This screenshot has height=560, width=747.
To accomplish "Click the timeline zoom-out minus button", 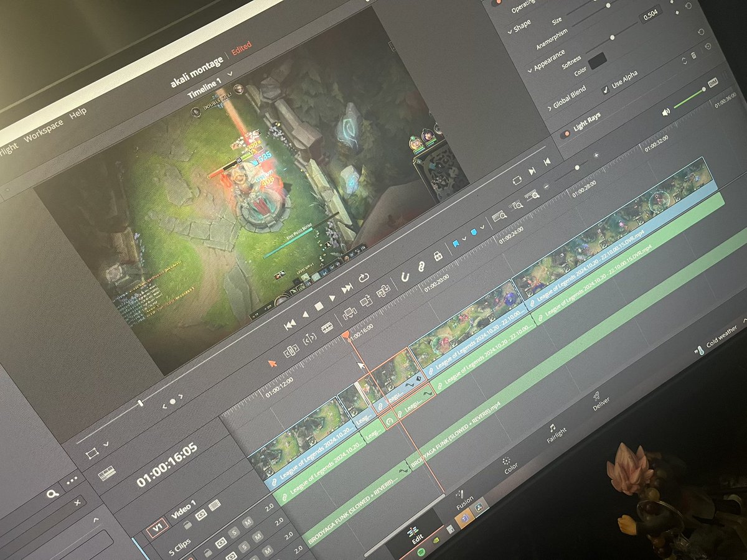I will point(547,186).
